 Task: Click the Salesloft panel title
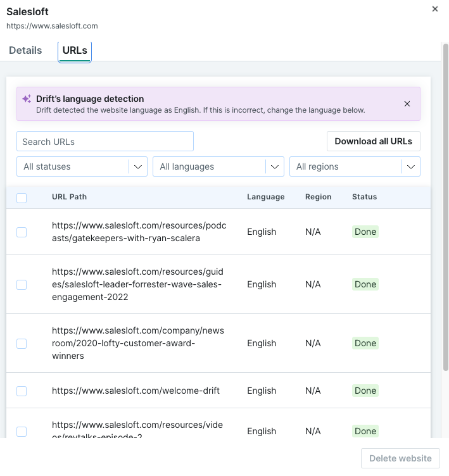coord(27,12)
